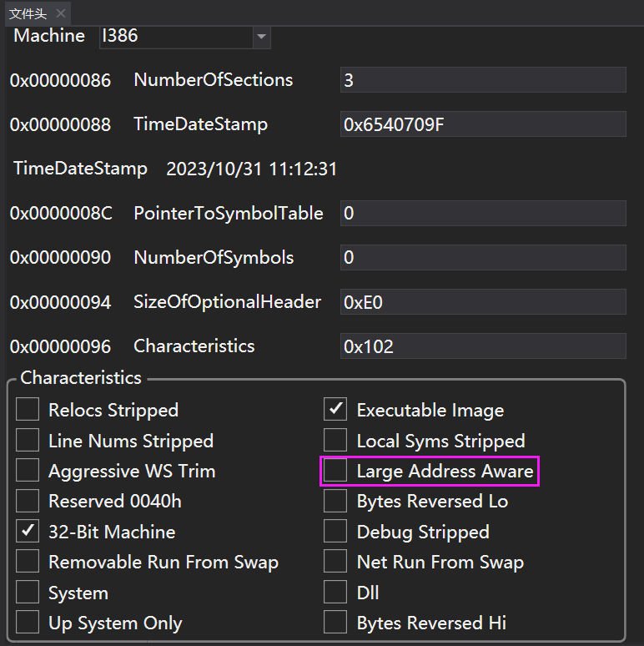Uncheck the Executable Image checkbox
The height and width of the screenshot is (646, 644).
click(335, 409)
